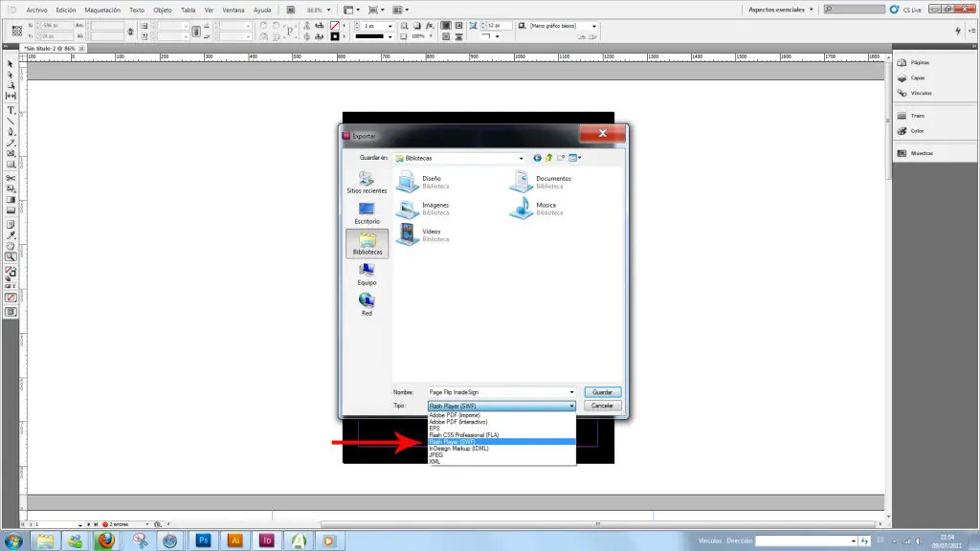This screenshot has width=980, height=551.
Task: Choose EPS format from the list
Action: 501,429
